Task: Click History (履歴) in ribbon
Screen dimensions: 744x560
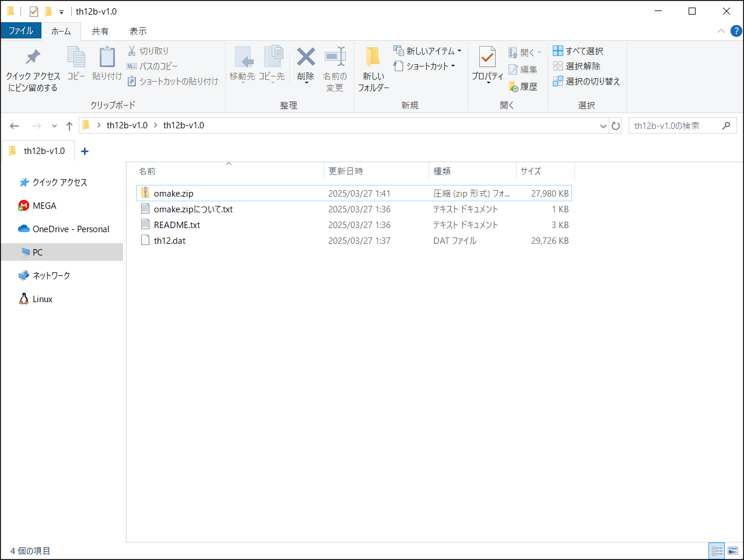Action: coord(523,86)
